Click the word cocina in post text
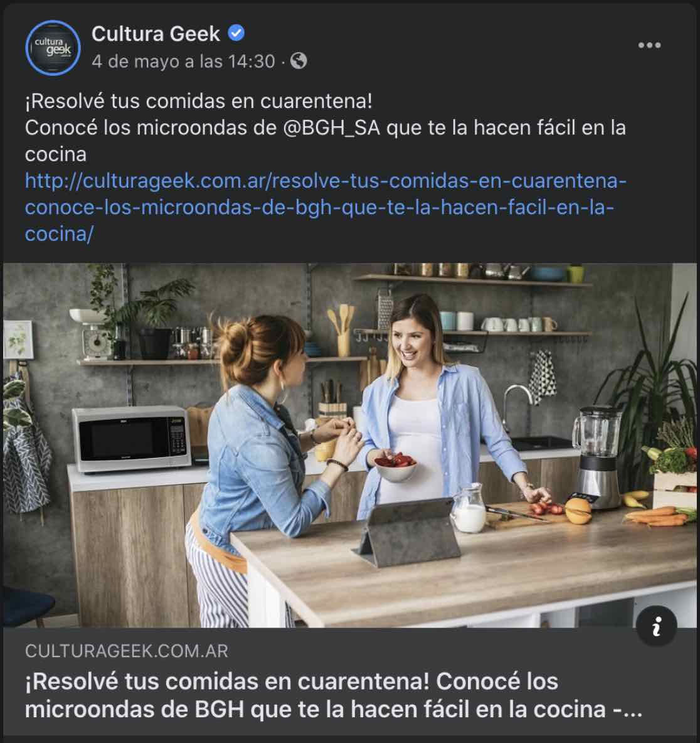 pyautogui.click(x=55, y=154)
